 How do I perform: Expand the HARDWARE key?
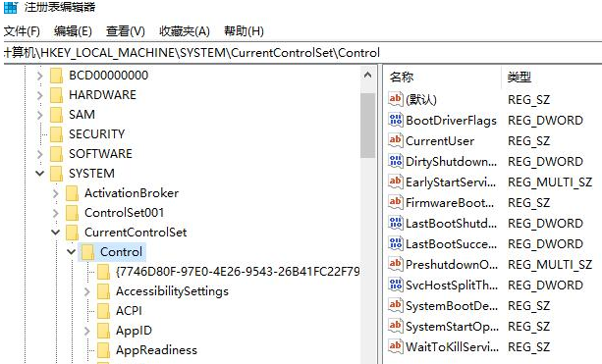40,95
